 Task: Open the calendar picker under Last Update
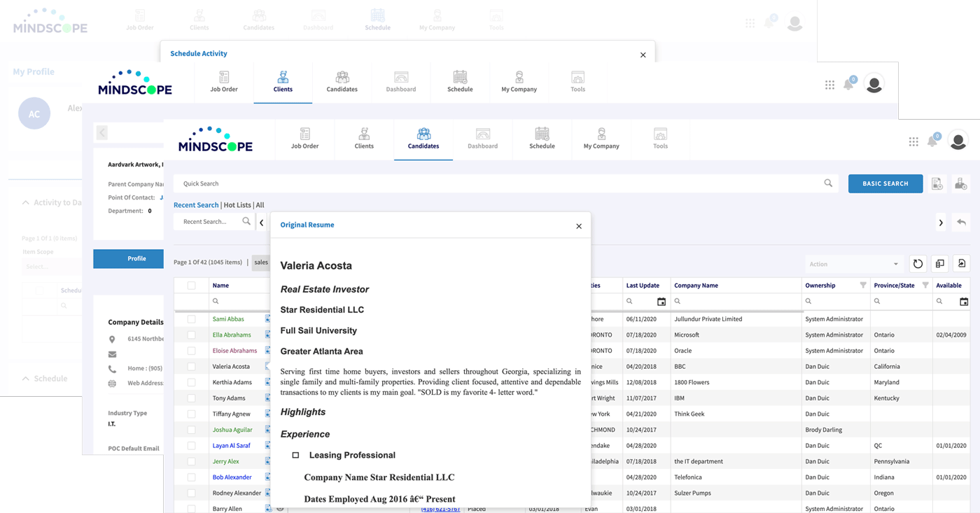[661, 302]
